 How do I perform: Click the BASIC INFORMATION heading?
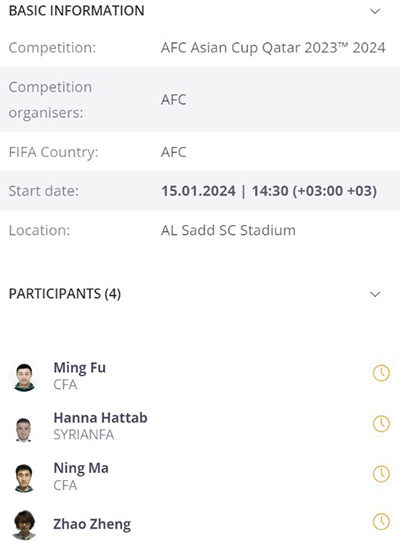(76, 11)
